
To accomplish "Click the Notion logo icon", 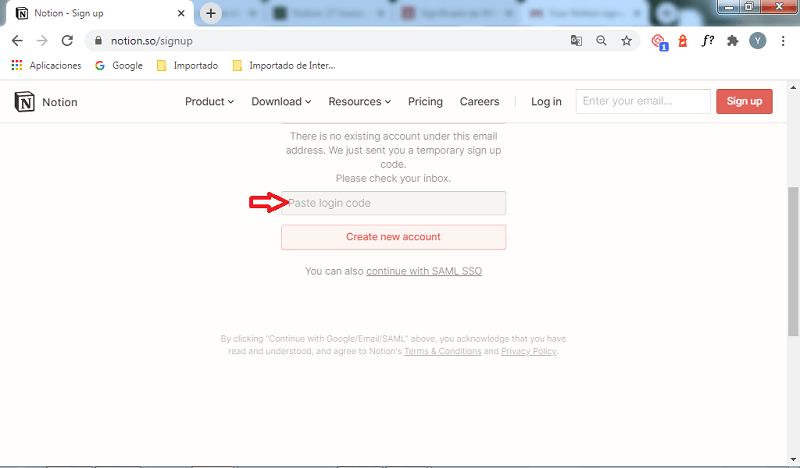I will 24,102.
